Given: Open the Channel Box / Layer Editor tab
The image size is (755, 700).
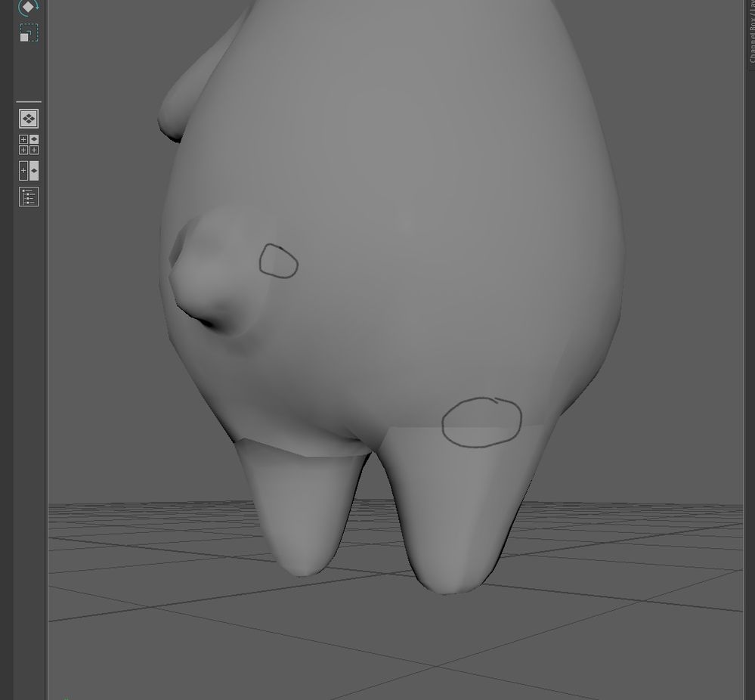Looking at the screenshot, I should 751,35.
